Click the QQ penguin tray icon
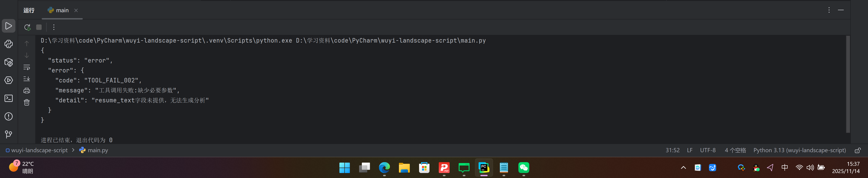 coord(756,168)
